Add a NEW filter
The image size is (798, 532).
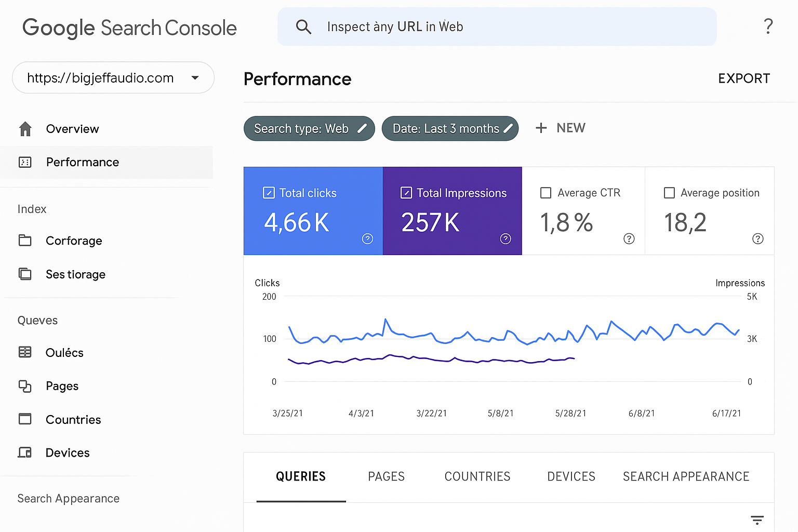[x=560, y=128]
